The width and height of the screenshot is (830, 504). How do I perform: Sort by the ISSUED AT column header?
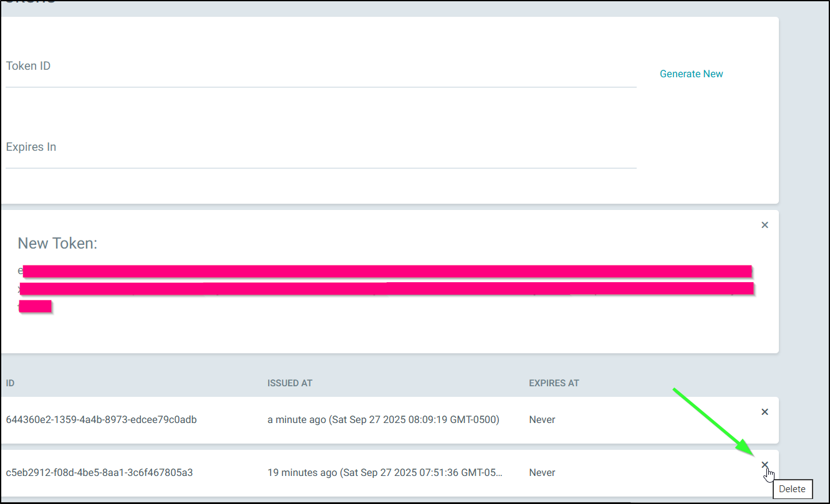tap(289, 383)
